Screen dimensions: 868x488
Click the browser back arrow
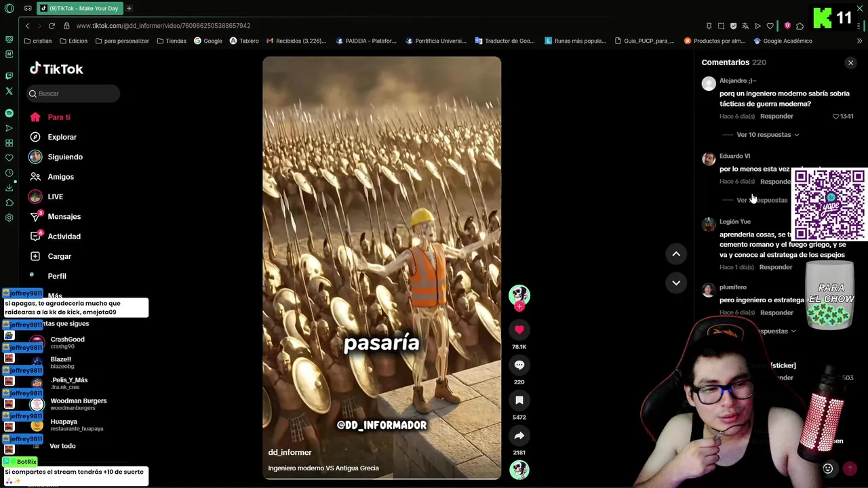pos(28,26)
